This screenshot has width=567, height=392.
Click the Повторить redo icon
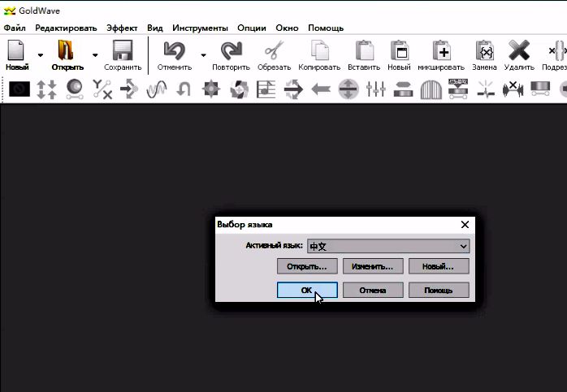pyautogui.click(x=231, y=50)
